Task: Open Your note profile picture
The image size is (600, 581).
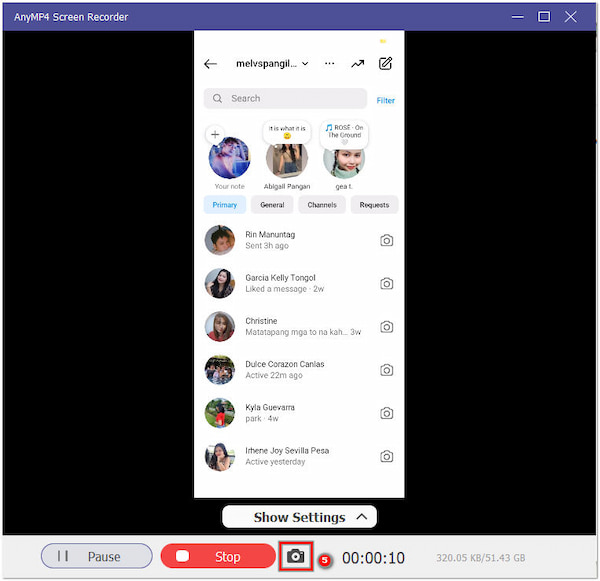Action: click(x=230, y=158)
